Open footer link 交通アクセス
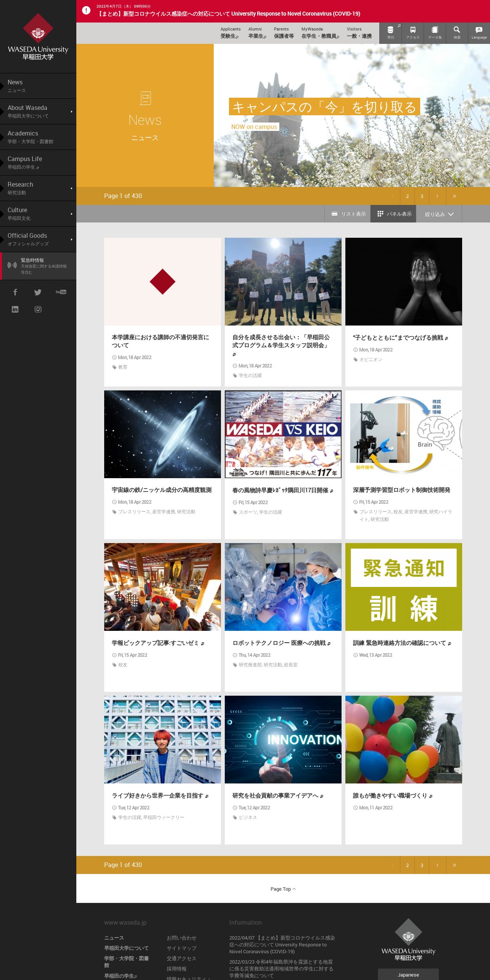This screenshot has height=980, width=490. (x=181, y=958)
